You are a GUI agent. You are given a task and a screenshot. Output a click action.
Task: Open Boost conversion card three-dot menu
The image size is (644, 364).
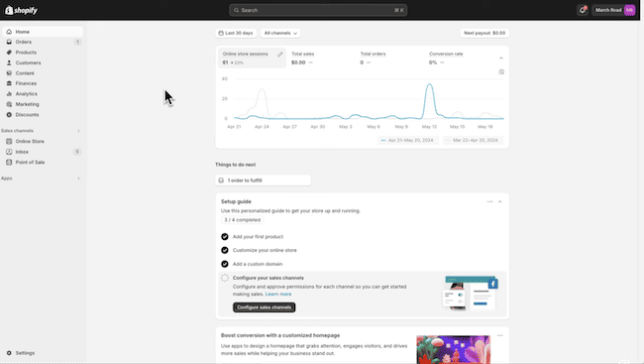499,335
